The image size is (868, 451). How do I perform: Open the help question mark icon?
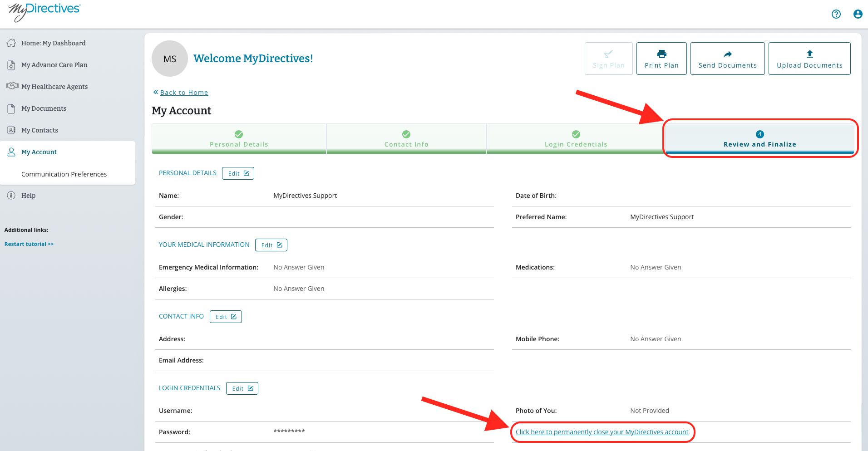(836, 14)
